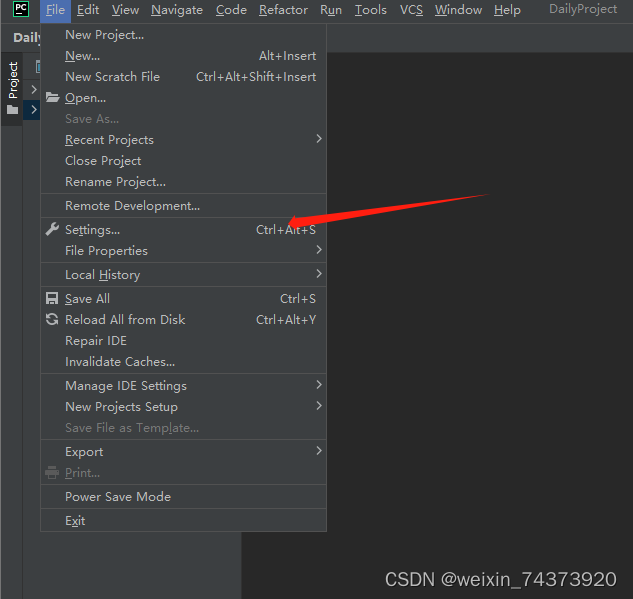Select the Export entry
This screenshot has width=633, height=599.
pyautogui.click(x=183, y=452)
